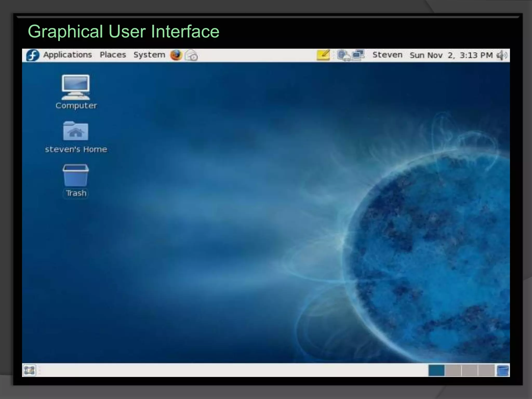
Task: Open the Places menu
Action: click(x=113, y=55)
